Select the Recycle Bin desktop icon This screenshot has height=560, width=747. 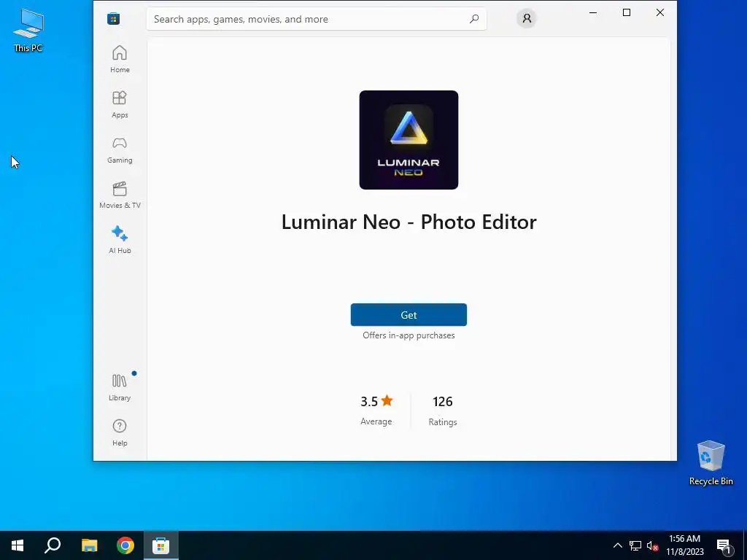pyautogui.click(x=711, y=463)
